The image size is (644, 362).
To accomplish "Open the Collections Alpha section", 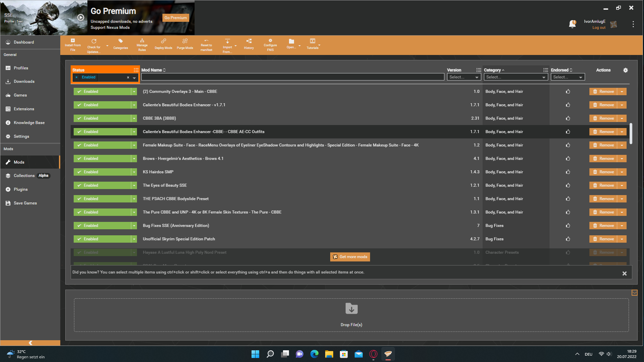I will (29, 176).
